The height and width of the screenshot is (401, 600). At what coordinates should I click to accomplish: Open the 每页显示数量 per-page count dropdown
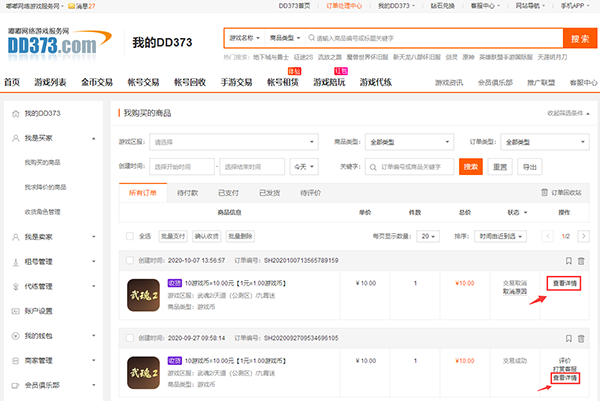[x=427, y=236]
